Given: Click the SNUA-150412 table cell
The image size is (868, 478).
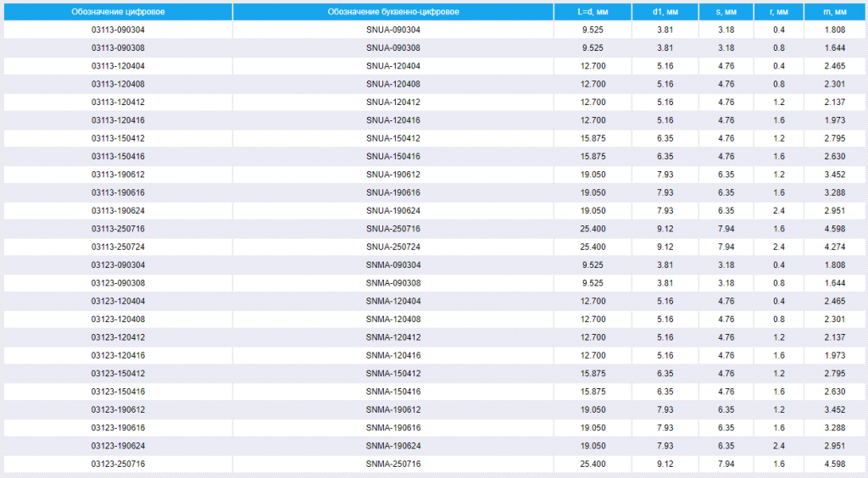Looking at the screenshot, I should (393, 138).
